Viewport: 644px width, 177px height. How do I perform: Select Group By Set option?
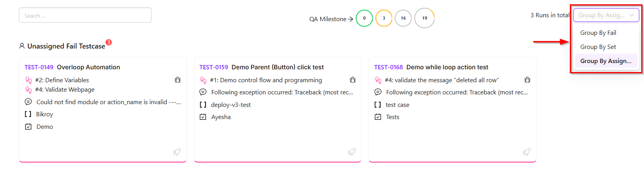[x=598, y=47]
